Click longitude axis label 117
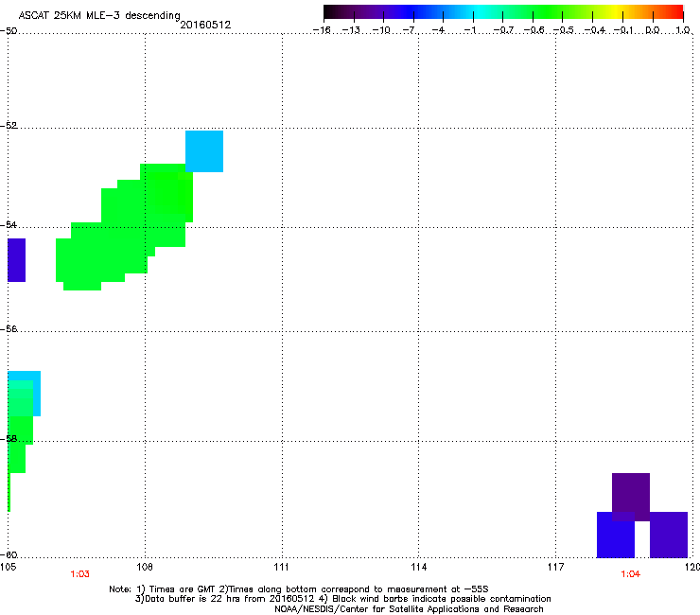Viewport: 700px width, 615px height. [556, 567]
